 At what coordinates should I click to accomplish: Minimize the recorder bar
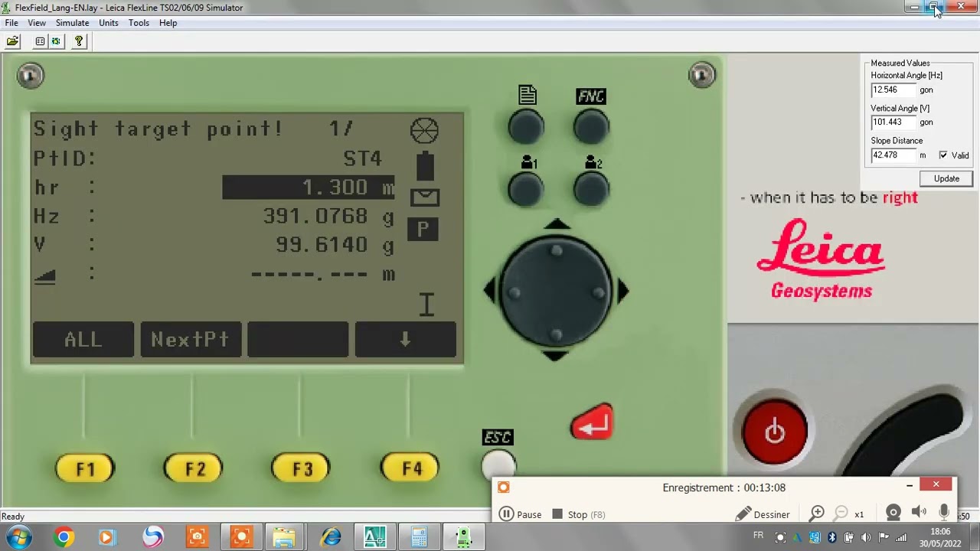pyautogui.click(x=910, y=485)
